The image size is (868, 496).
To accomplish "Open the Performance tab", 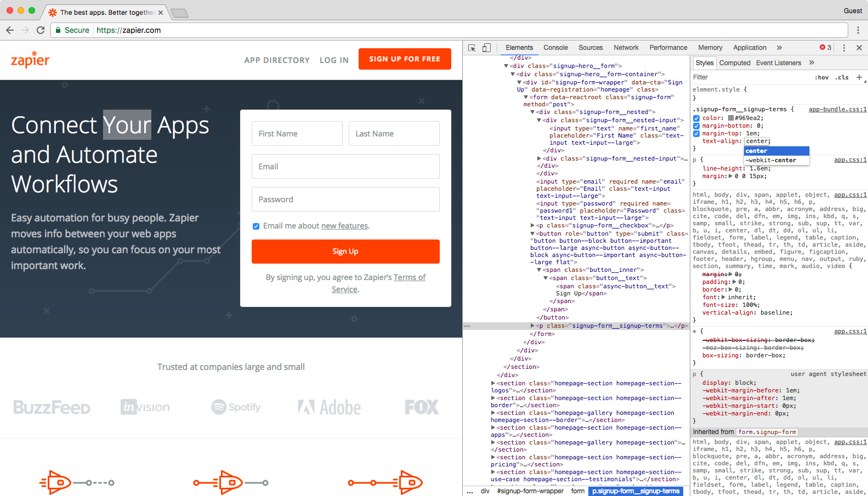I will point(668,48).
